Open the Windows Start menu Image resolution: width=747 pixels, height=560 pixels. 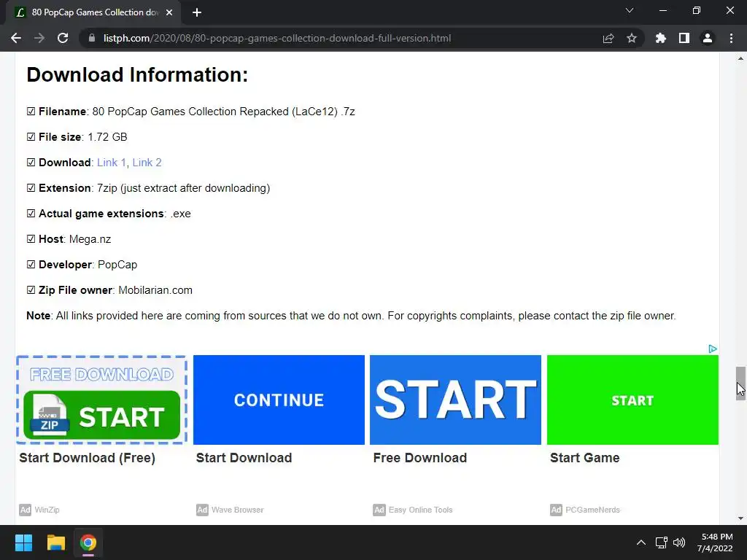(23, 542)
